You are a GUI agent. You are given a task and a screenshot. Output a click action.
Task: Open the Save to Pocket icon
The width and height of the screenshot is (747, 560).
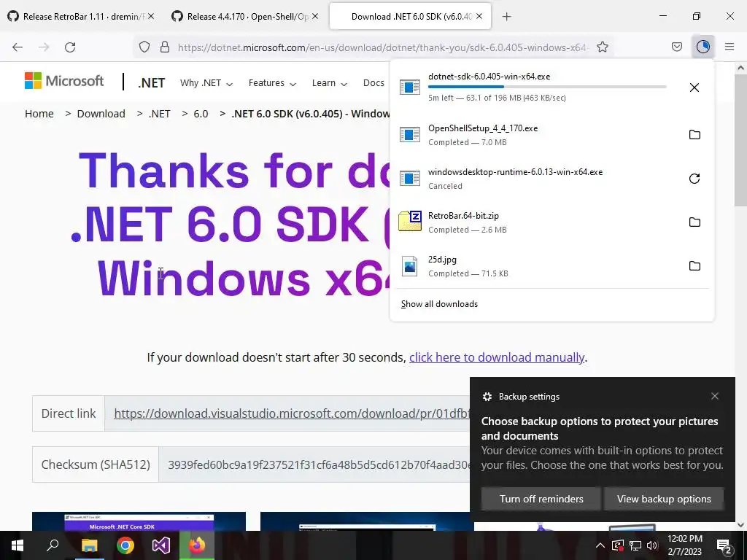coord(677,47)
